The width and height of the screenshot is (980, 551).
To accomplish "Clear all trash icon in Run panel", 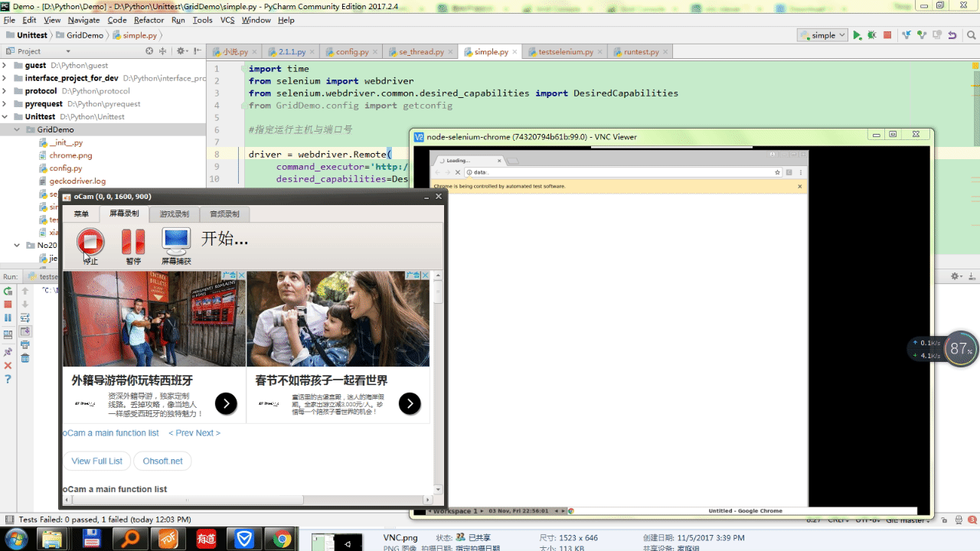I will 24,358.
